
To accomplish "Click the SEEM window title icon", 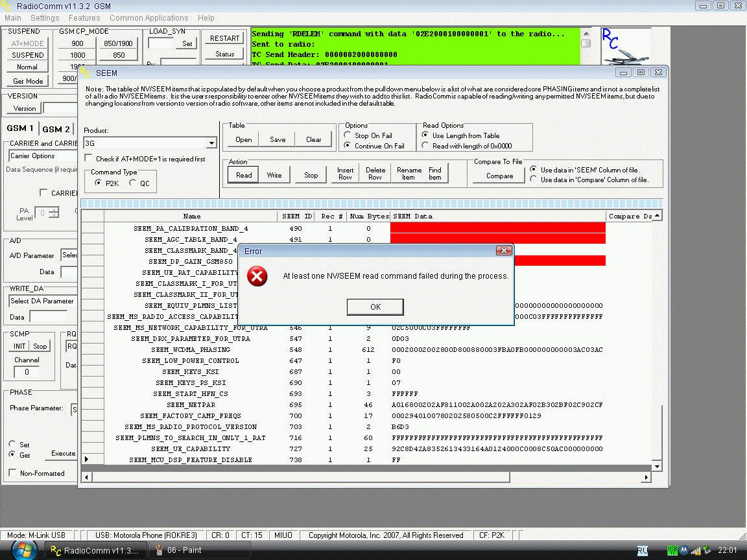I will point(86,73).
